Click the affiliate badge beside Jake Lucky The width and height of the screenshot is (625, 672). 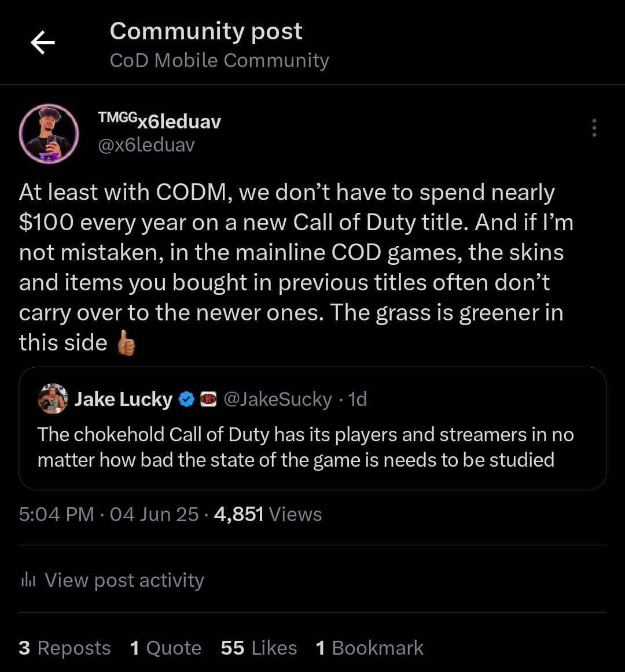(x=208, y=400)
